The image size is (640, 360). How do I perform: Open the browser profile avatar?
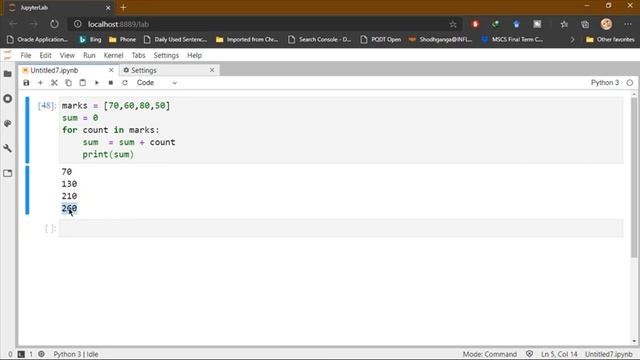(606, 24)
